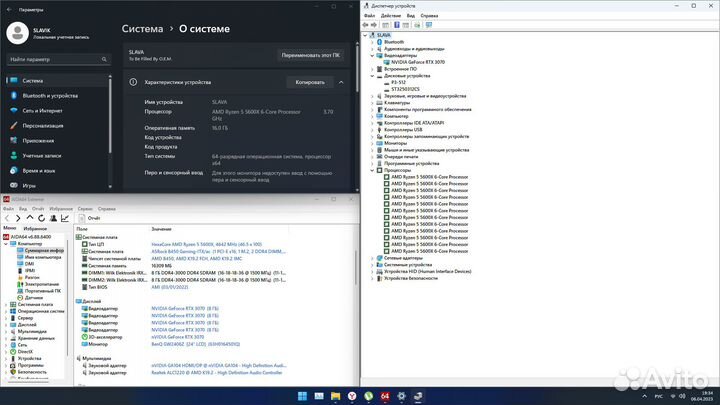This screenshot has width=720, height=405.
Task: Click SLAVIK account avatar in Settings
Action: [x=17, y=33]
